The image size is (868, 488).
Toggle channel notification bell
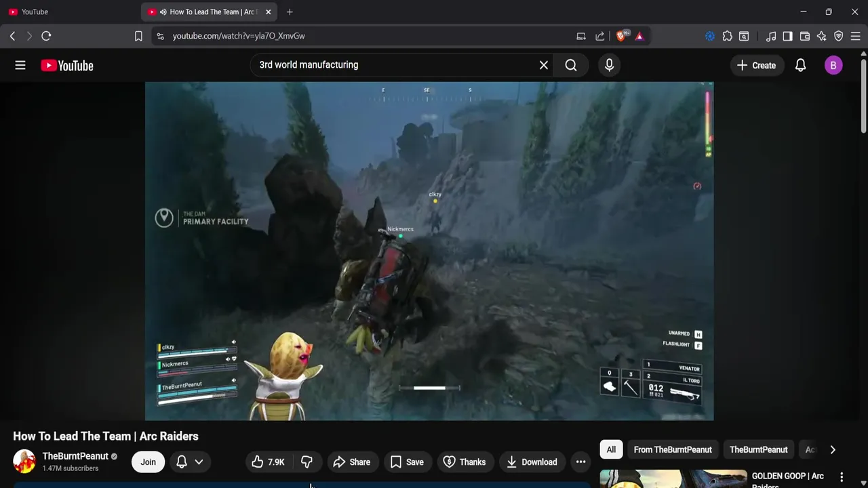pyautogui.click(x=182, y=462)
